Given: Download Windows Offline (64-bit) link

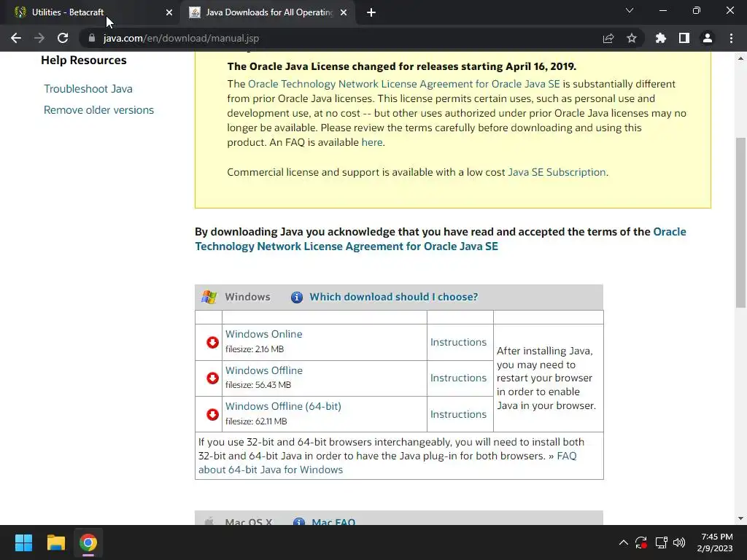Looking at the screenshot, I should [x=283, y=406].
